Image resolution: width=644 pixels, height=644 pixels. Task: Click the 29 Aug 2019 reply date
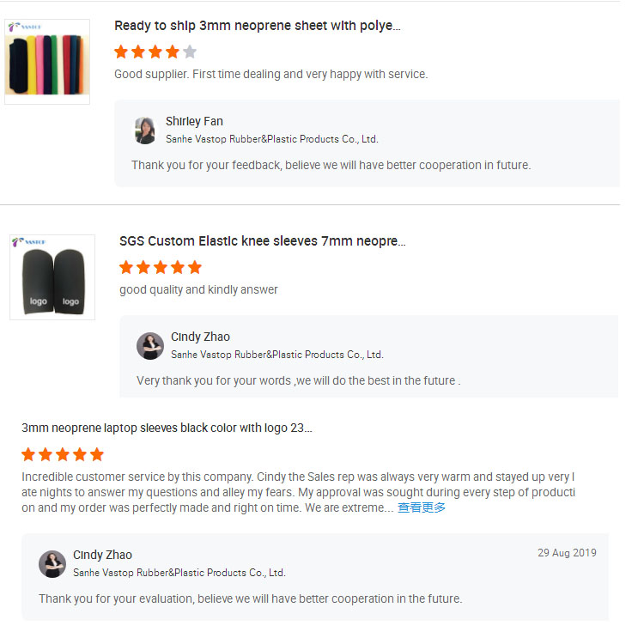coord(567,553)
